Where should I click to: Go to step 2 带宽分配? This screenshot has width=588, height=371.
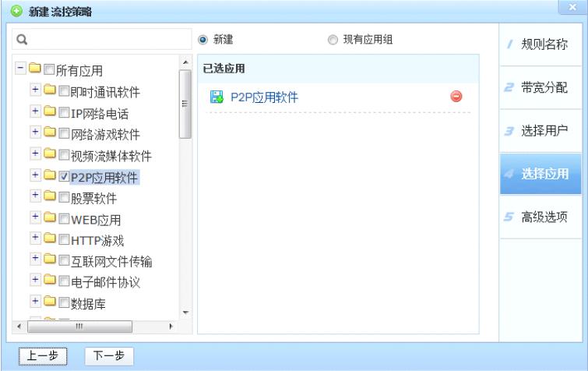tap(540, 87)
